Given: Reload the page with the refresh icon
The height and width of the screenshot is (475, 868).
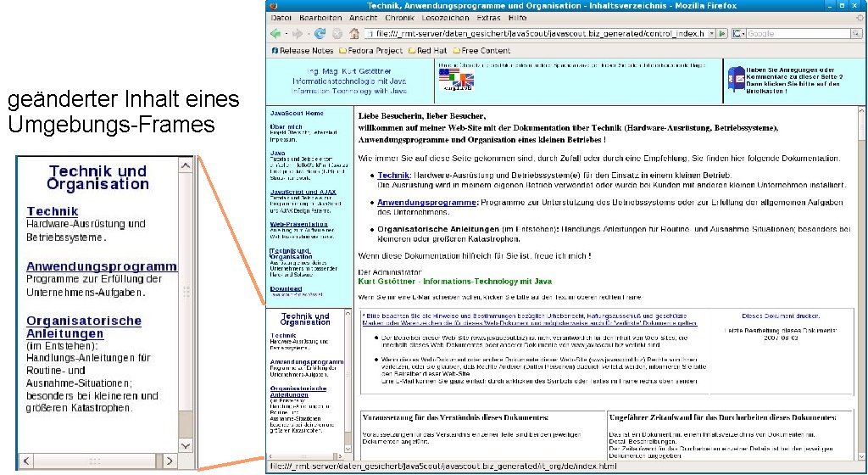Looking at the screenshot, I should pos(320,34).
